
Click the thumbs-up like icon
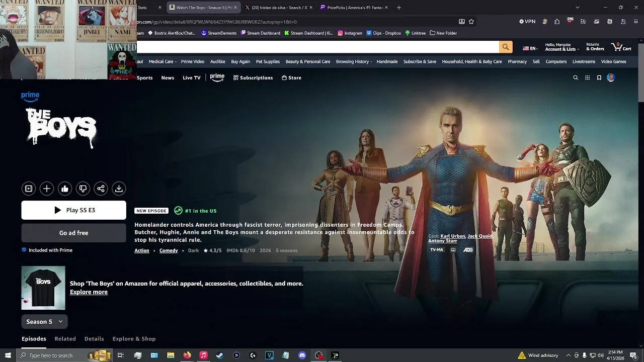65,189
